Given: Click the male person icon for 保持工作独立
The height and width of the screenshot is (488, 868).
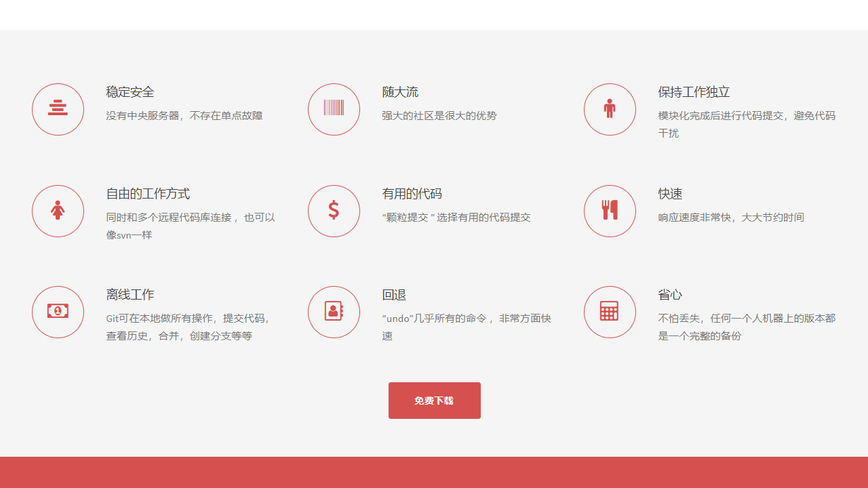Looking at the screenshot, I should coord(610,108).
